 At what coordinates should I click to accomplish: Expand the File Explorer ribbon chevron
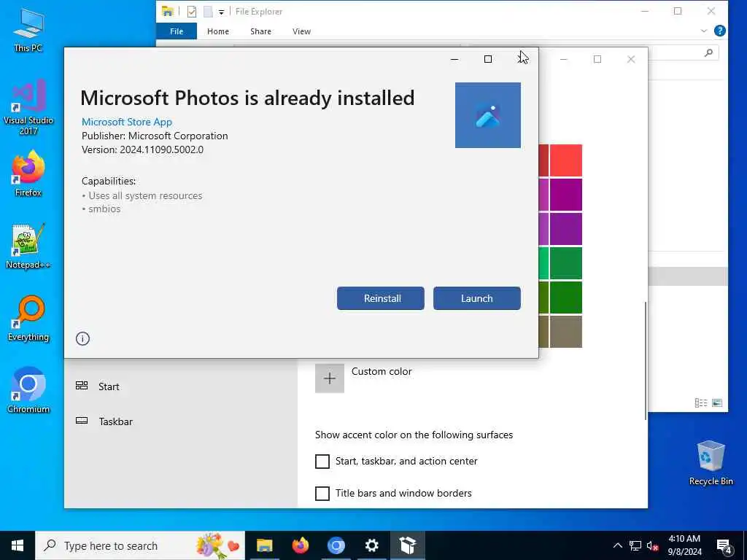pyautogui.click(x=704, y=31)
